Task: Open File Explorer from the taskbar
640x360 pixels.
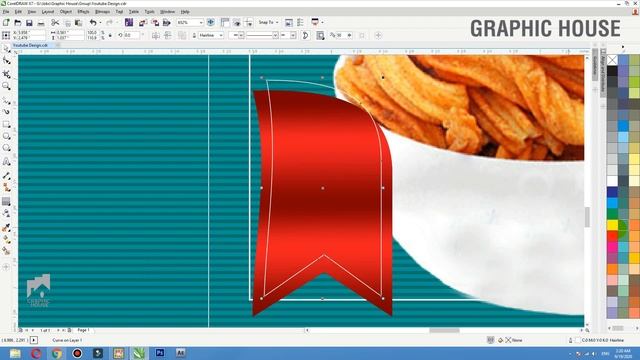Action: tap(15, 353)
